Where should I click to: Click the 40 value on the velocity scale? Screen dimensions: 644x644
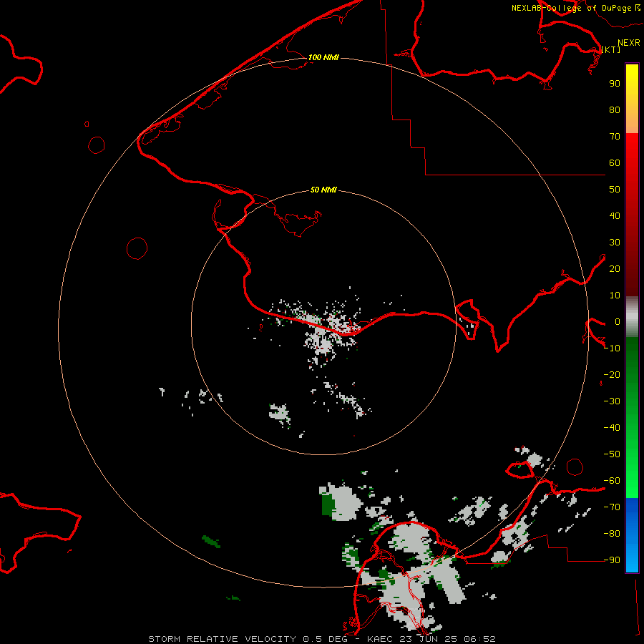pos(615,215)
